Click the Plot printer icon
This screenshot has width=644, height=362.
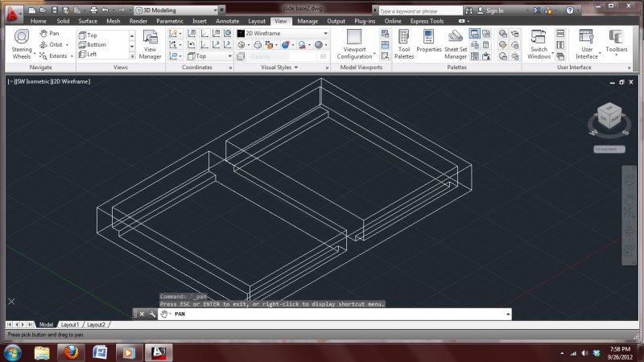[x=93, y=10]
